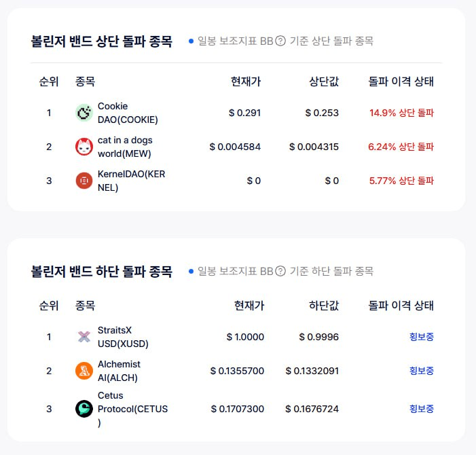Open Alchemist AI(ALCH) name link
This screenshot has width=476, height=455.
click(119, 371)
